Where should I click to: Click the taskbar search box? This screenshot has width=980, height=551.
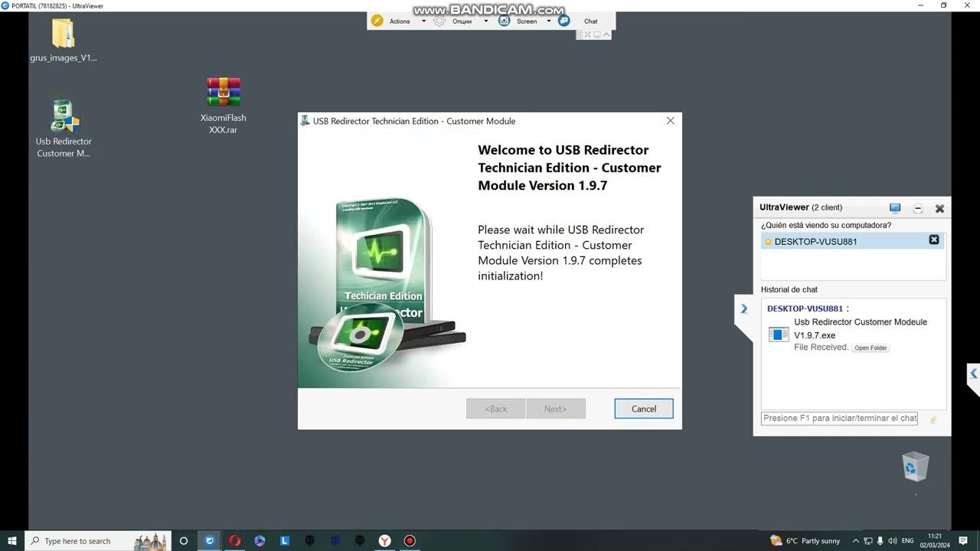point(98,541)
